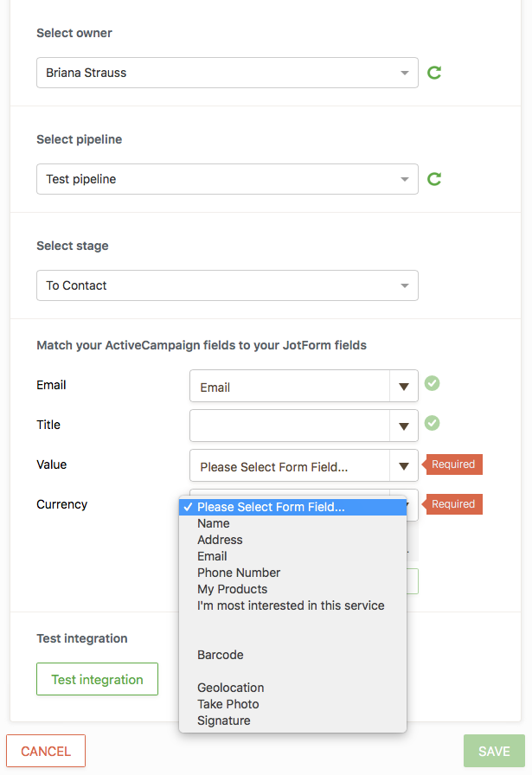Open the Value field mapping dropdown
Screen dimensions: 532x775
(x=303, y=466)
